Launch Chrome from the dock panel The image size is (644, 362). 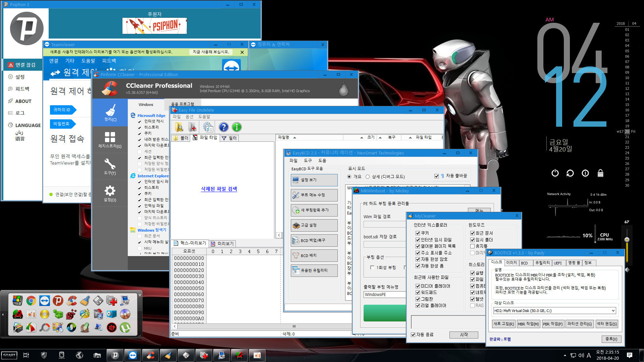click(x=31, y=301)
